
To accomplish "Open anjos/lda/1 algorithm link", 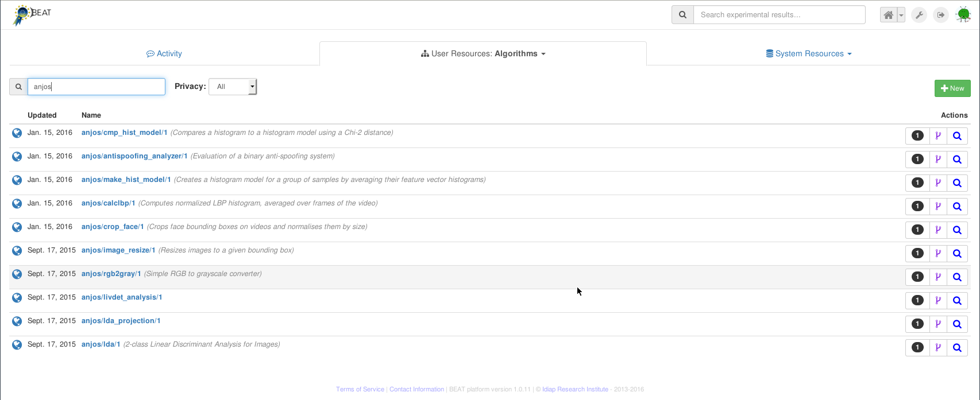I will click(101, 344).
